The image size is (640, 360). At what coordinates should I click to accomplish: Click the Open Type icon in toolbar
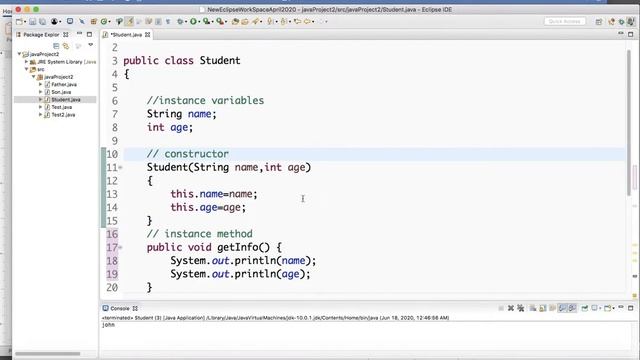235,21
